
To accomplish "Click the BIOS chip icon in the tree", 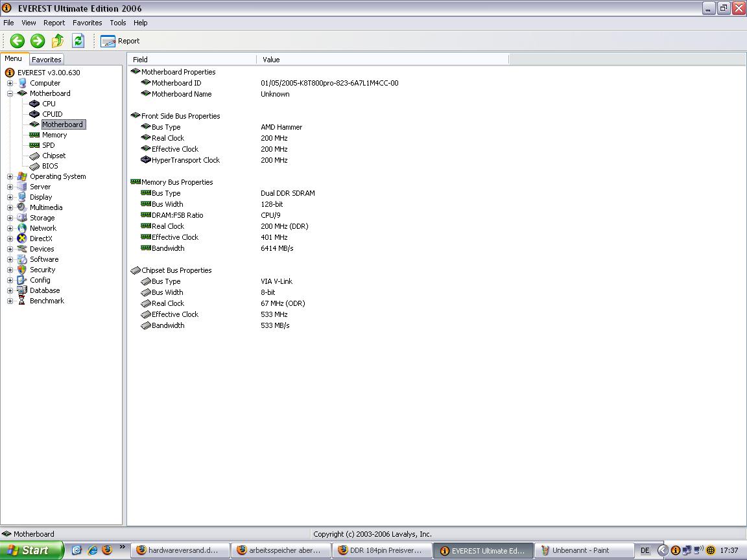I will pos(34,166).
